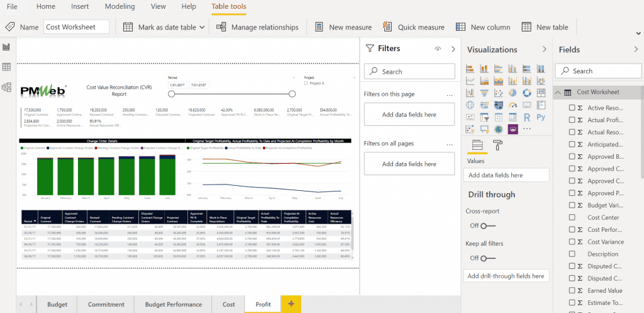Check the Cost Variance field
Viewport: 644px width, 313px height.
(572, 242)
